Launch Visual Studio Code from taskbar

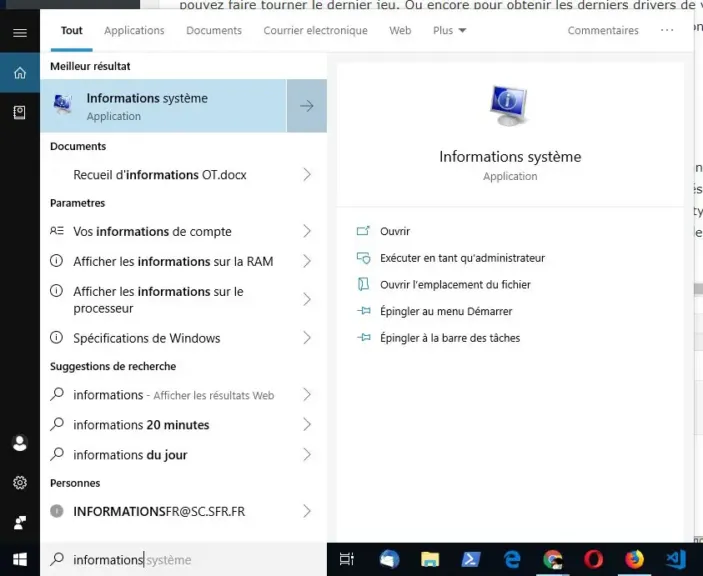[676, 559]
